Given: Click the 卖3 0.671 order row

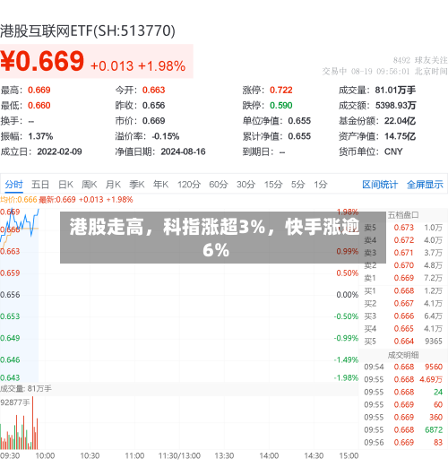Looking at the screenshot, I should [403, 253].
